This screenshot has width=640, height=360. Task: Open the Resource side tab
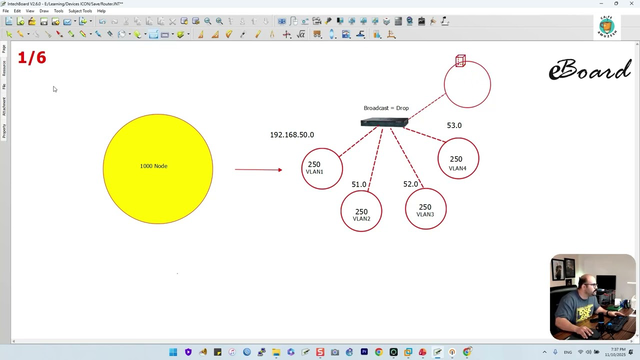pos(4,68)
